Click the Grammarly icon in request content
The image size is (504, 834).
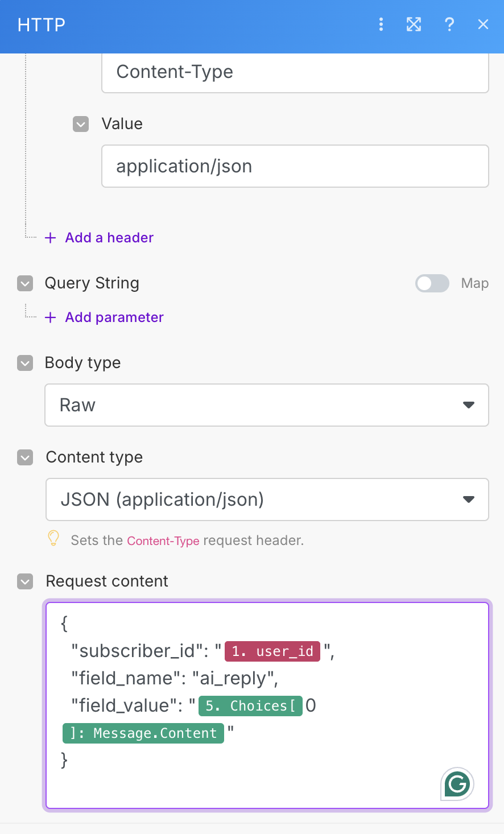pos(457,785)
